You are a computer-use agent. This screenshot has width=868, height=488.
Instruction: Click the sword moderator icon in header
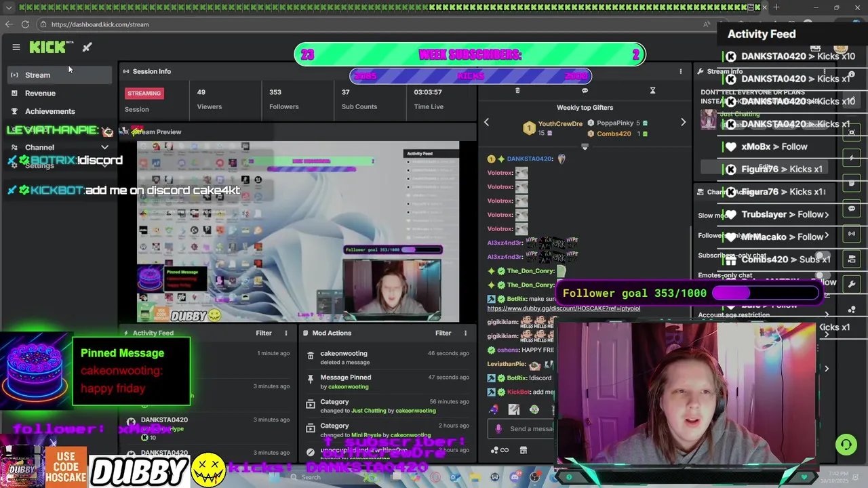tap(87, 47)
